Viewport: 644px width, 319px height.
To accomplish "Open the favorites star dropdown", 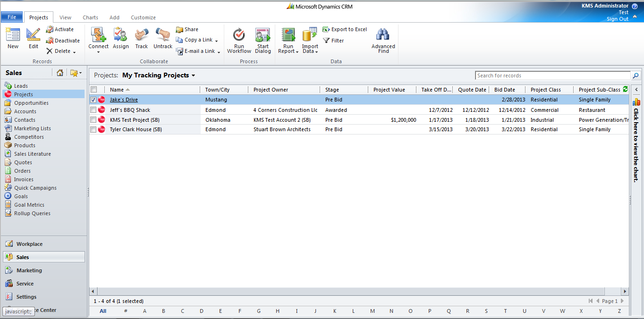I will coord(76,73).
